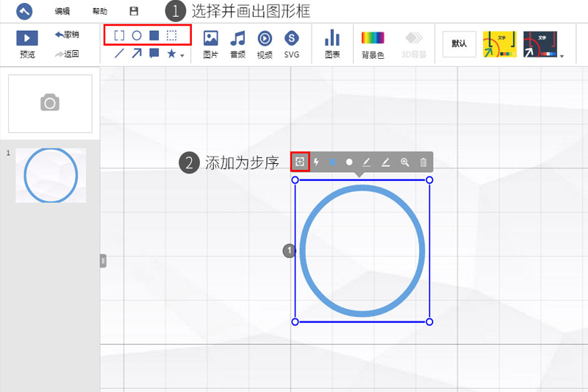
Task: Choose the 默认 default theme
Action: point(459,44)
